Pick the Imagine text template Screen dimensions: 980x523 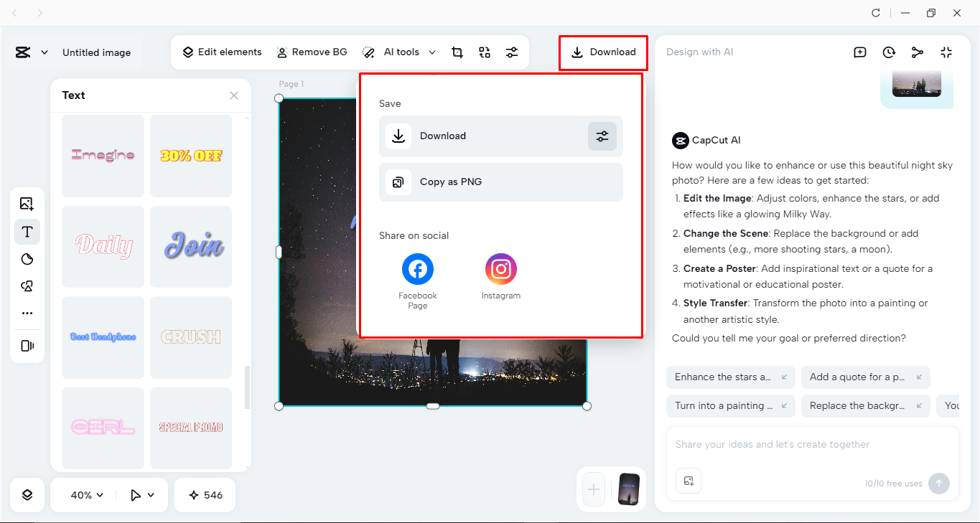pos(103,156)
